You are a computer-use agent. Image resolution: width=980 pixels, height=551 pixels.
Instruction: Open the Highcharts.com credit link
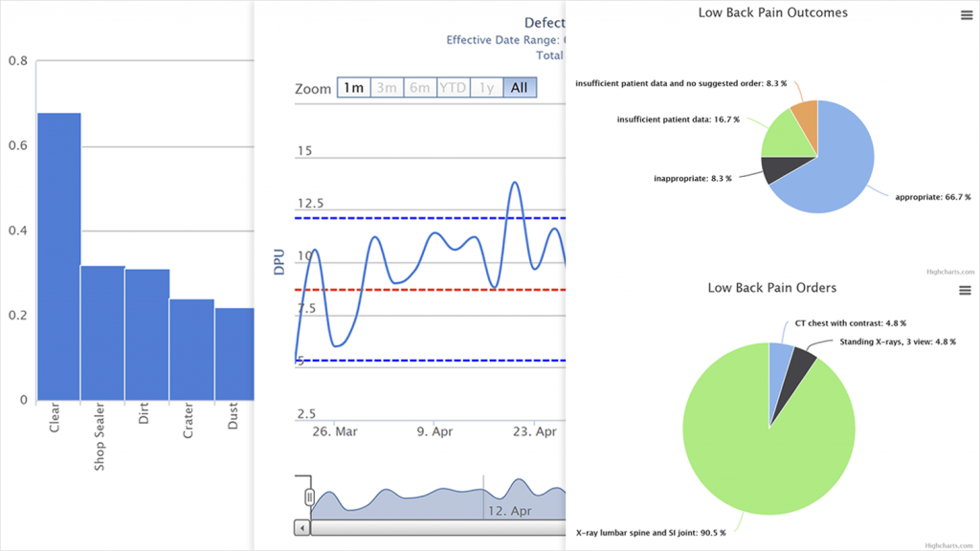[947, 272]
